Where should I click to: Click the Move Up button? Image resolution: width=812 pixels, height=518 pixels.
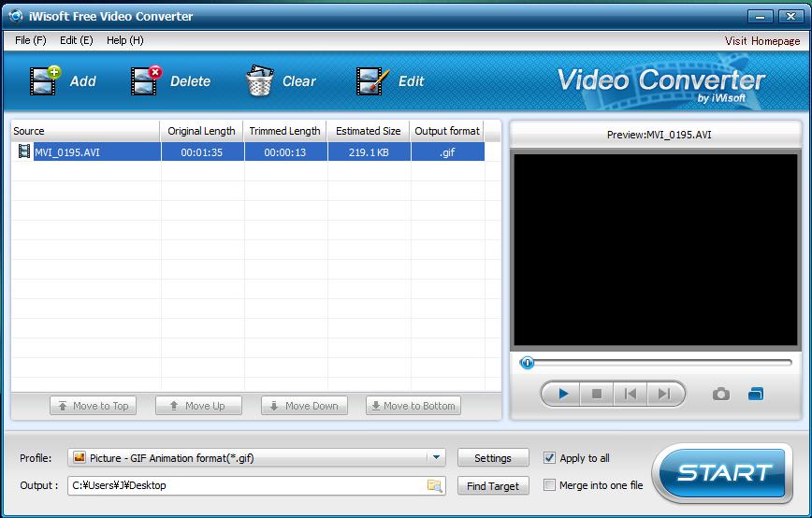pyautogui.click(x=199, y=406)
